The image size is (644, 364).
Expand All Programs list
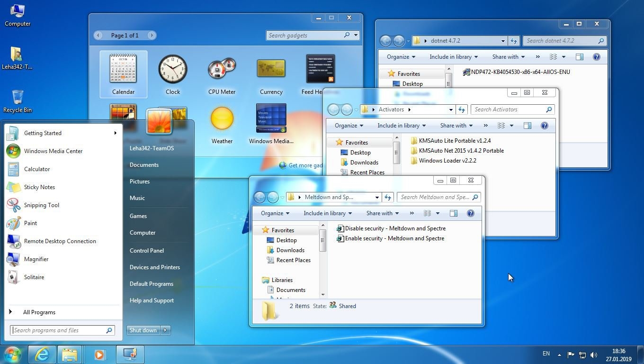click(39, 312)
